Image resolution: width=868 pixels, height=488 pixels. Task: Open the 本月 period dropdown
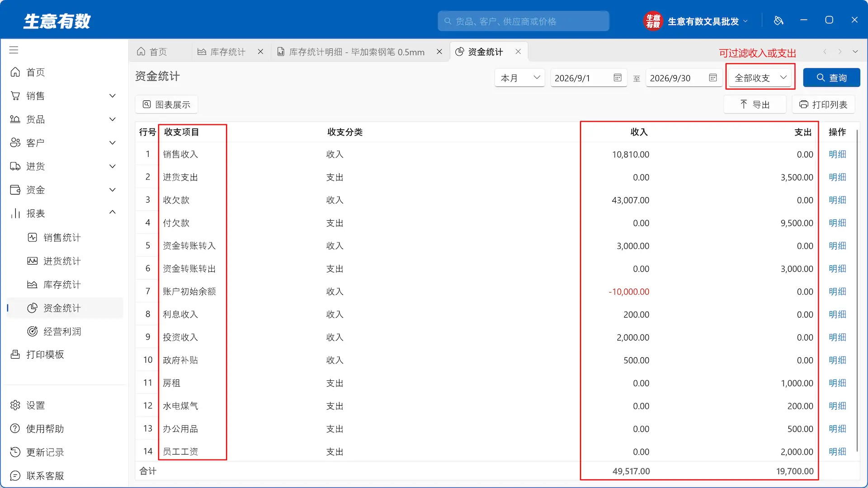(x=520, y=78)
